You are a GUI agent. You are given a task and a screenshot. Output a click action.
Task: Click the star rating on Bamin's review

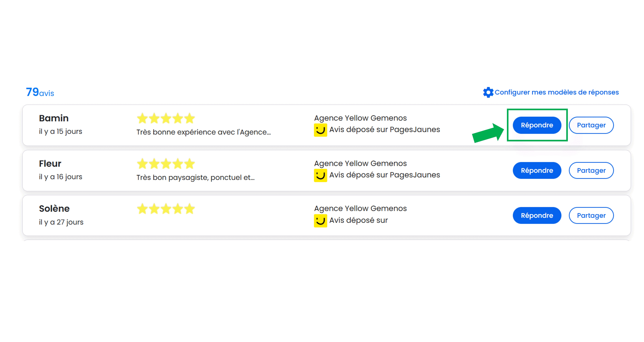[x=166, y=118]
